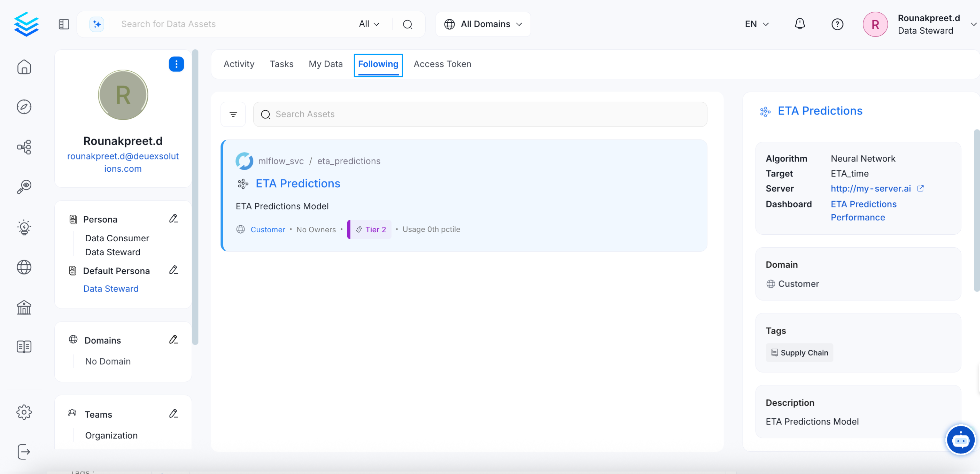This screenshot has height=474, width=980.
Task: Expand the All Domains dropdown
Action: pos(483,24)
